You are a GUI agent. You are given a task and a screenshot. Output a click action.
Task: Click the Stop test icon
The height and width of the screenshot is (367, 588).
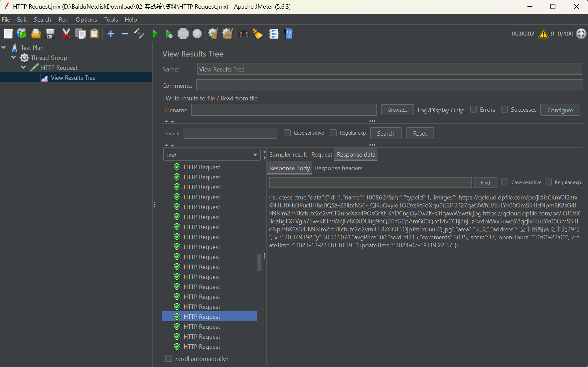point(183,34)
